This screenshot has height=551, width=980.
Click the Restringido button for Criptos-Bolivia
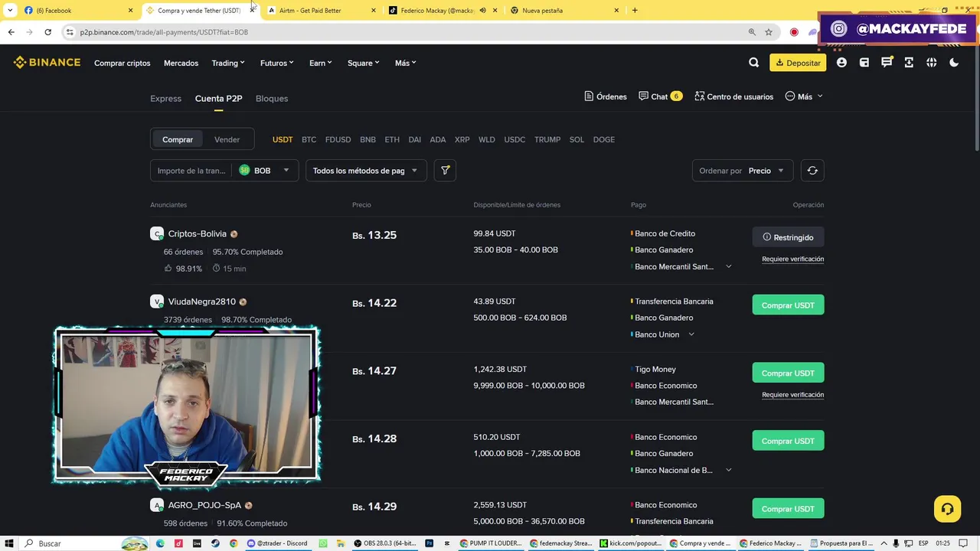pos(788,237)
